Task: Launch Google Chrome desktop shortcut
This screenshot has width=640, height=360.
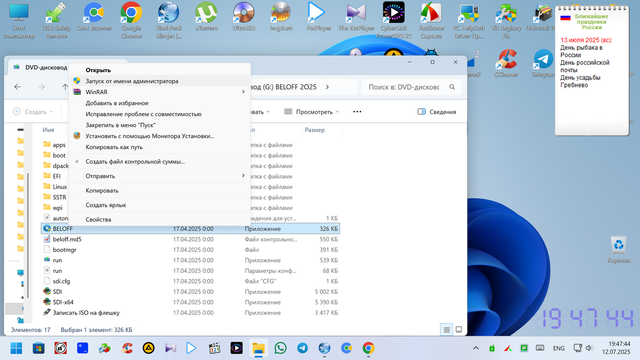Action: click(131, 20)
